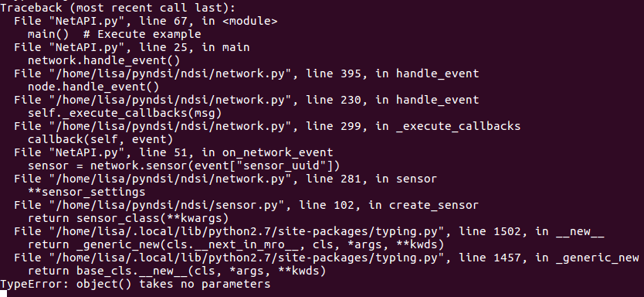Click the node.handle_event() code line
The height and width of the screenshot is (297, 644).
tap(93, 87)
